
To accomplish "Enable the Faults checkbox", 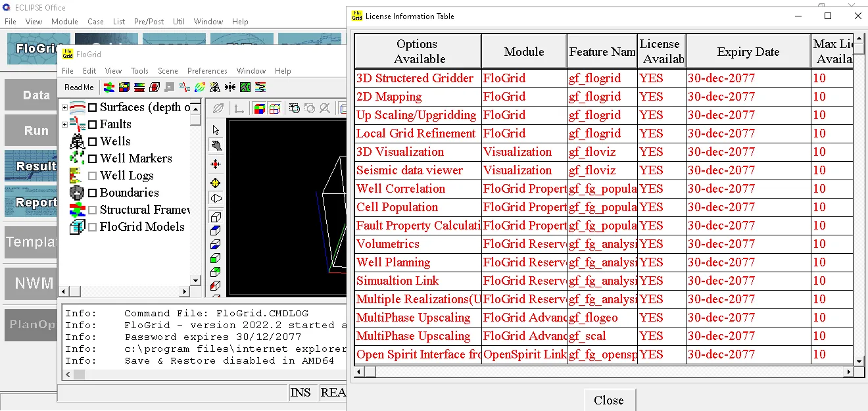I will pyautogui.click(x=93, y=124).
